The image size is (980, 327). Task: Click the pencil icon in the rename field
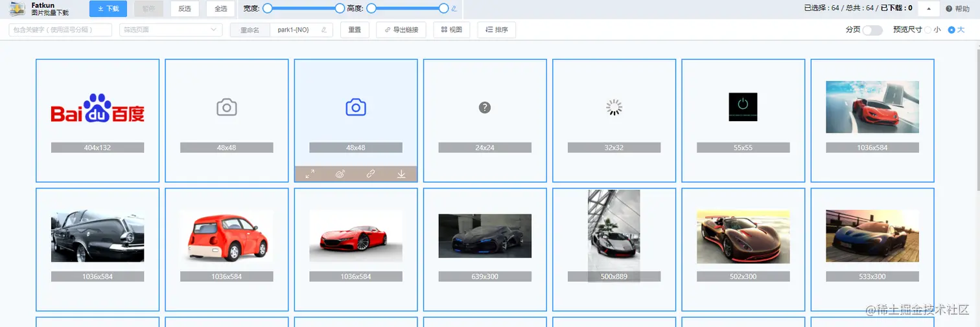coord(324,30)
